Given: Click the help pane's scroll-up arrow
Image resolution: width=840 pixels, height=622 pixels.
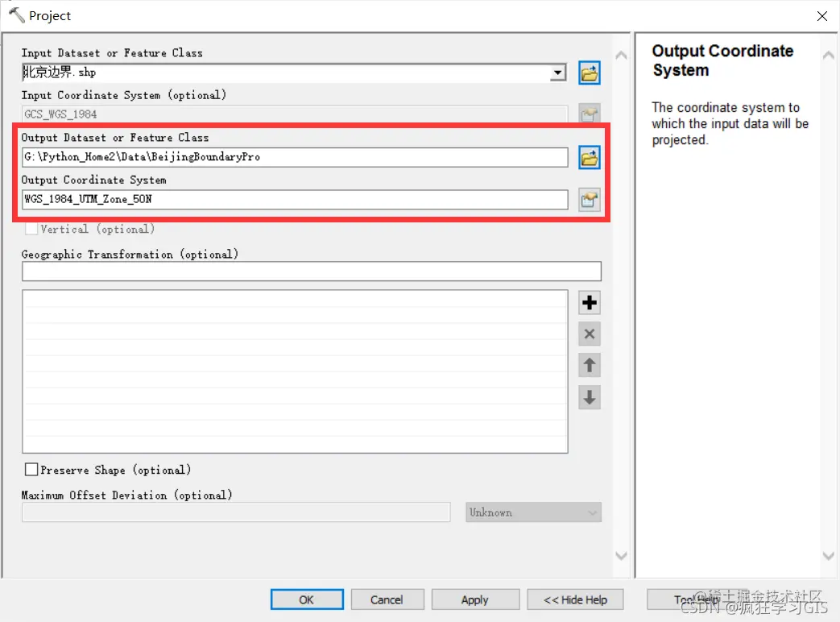Looking at the screenshot, I should click(828, 55).
